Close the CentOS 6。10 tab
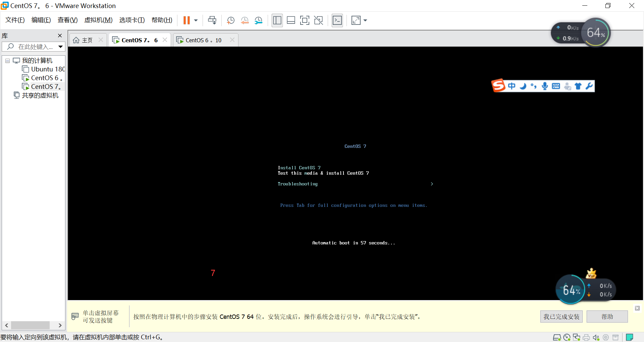644x342 pixels. (x=232, y=40)
